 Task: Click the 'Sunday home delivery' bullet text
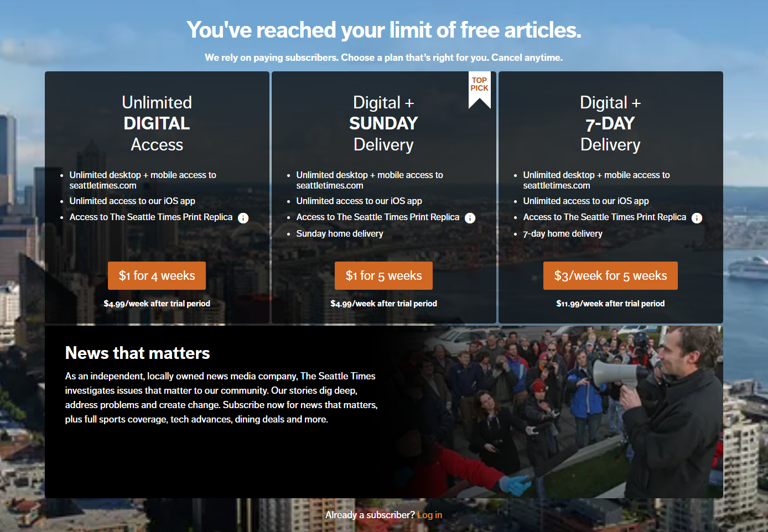click(340, 233)
